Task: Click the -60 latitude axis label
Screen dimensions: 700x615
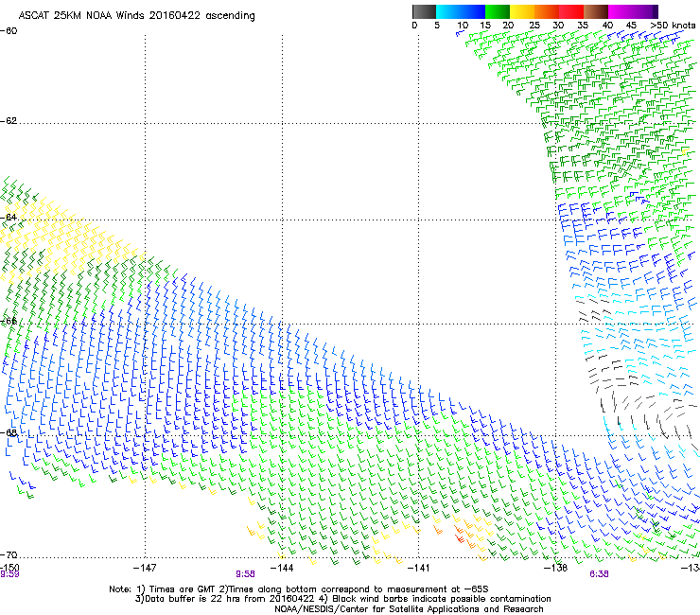Action: [x=9, y=31]
